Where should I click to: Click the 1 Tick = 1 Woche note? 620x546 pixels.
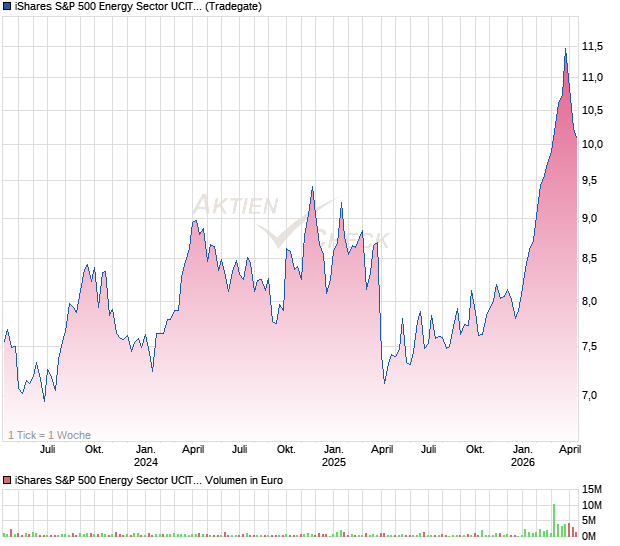50,435
